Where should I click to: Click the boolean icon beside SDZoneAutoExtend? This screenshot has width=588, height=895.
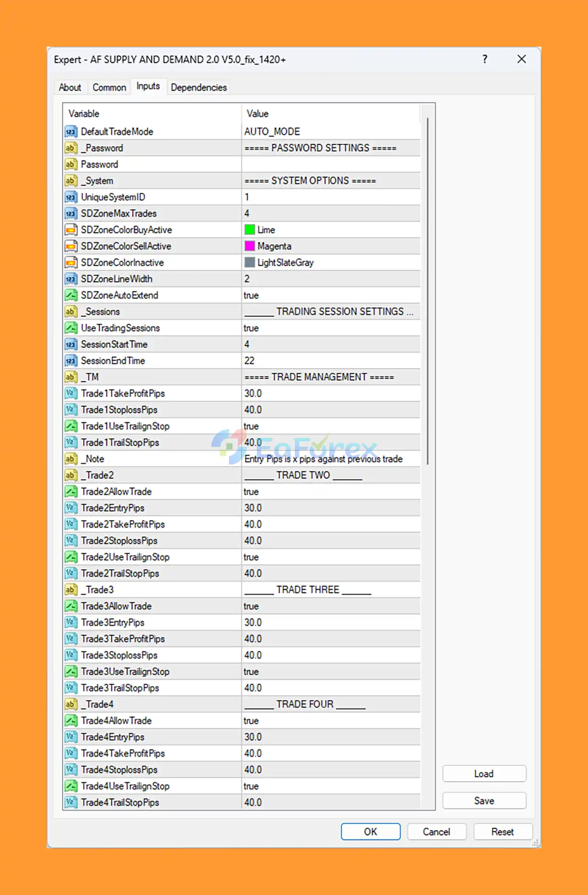click(x=70, y=295)
